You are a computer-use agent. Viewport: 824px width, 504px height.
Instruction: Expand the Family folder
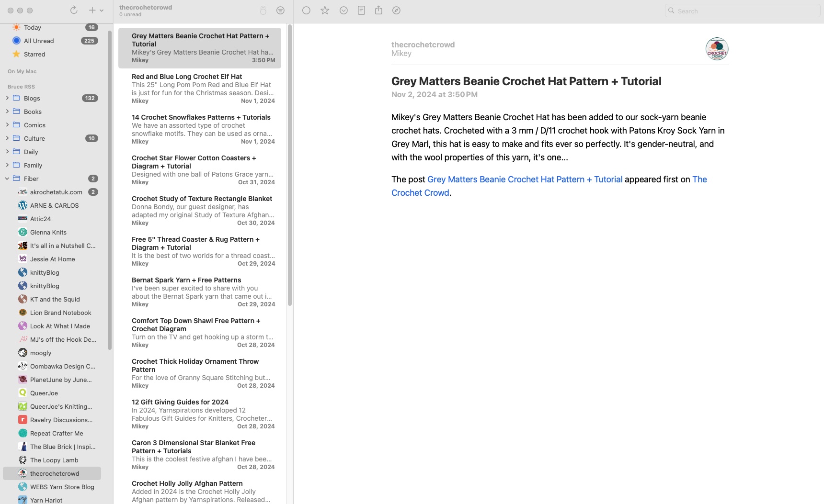(7, 165)
